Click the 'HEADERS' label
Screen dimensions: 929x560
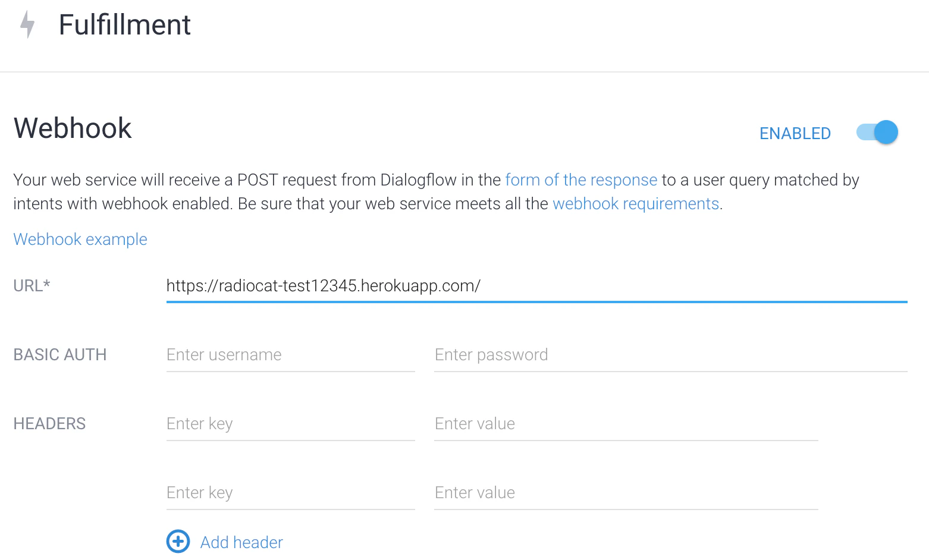pos(49,424)
